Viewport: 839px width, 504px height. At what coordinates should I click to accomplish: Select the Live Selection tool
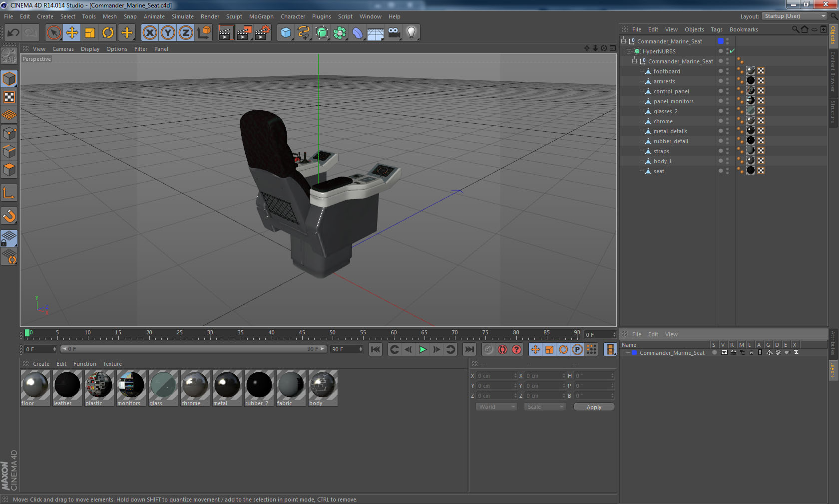(54, 33)
